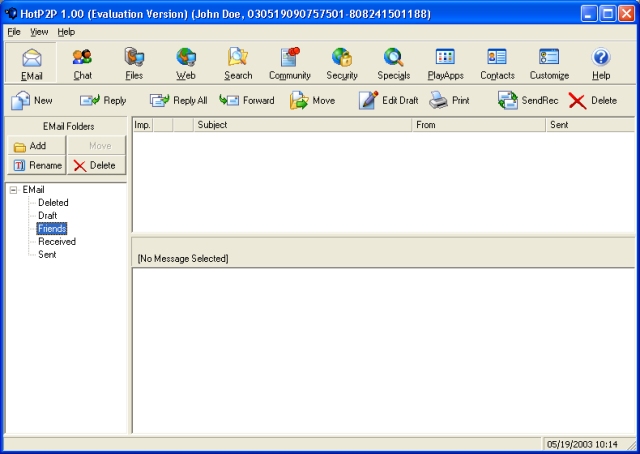This screenshot has height=454, width=640.
Task: Click the '(No Message Selected)' text
Action: (183, 258)
